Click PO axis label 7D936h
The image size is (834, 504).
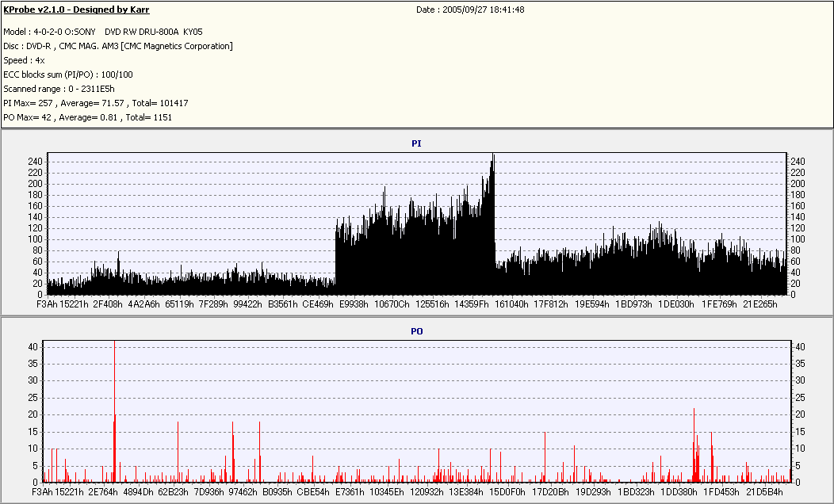209,492
